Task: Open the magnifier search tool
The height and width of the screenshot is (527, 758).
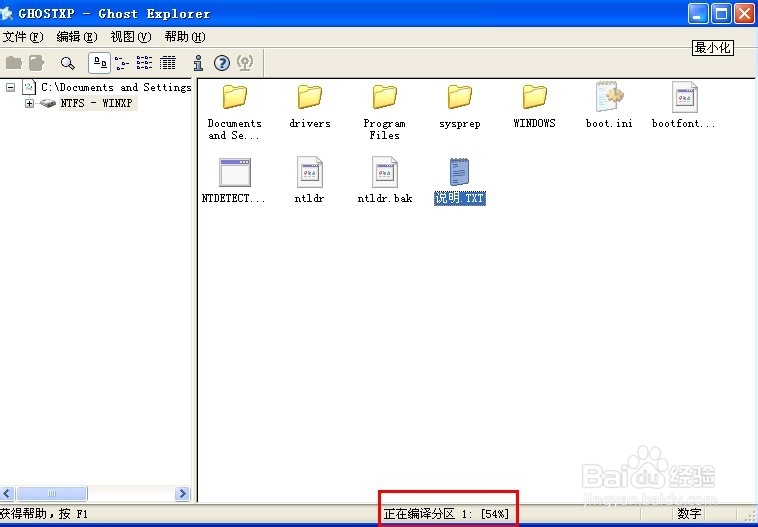Action: coord(68,63)
